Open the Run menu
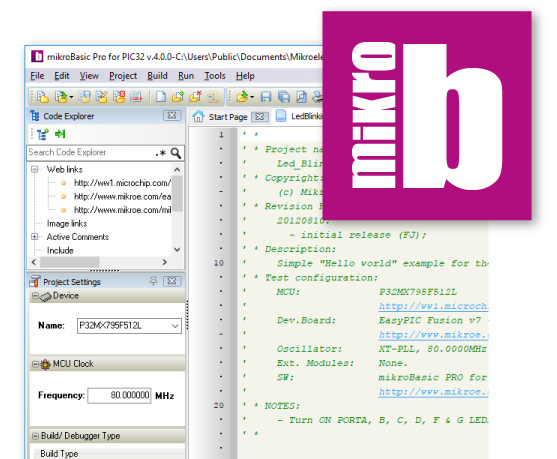The image size is (557, 459). 186,76
